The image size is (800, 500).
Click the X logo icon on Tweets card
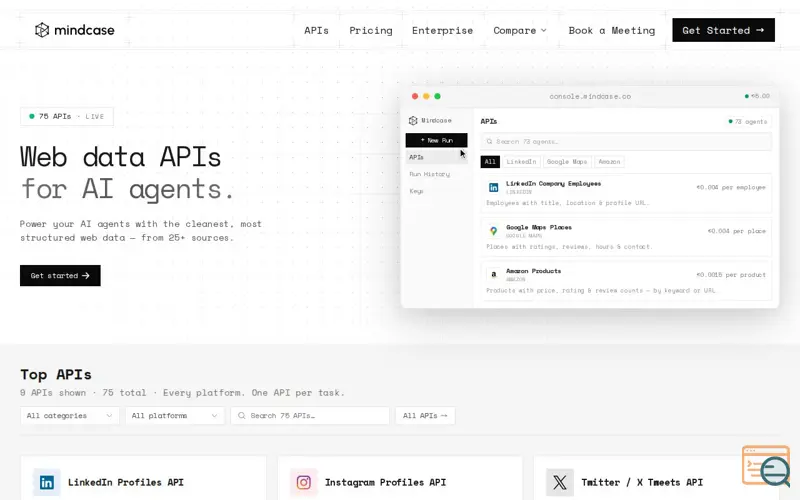point(560,482)
